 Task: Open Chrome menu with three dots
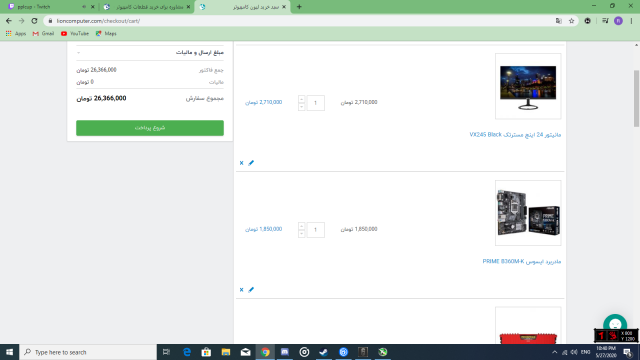click(631, 21)
